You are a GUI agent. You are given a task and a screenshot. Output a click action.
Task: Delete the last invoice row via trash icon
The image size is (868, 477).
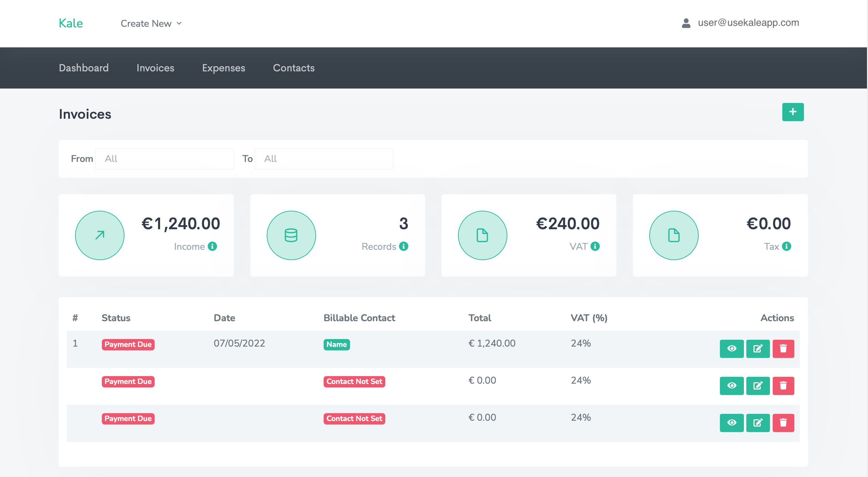(x=783, y=423)
